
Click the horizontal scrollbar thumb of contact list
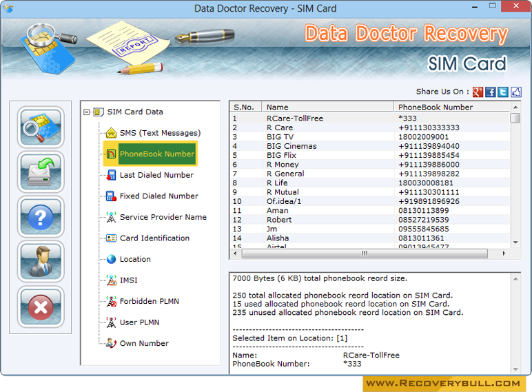tap(365, 254)
